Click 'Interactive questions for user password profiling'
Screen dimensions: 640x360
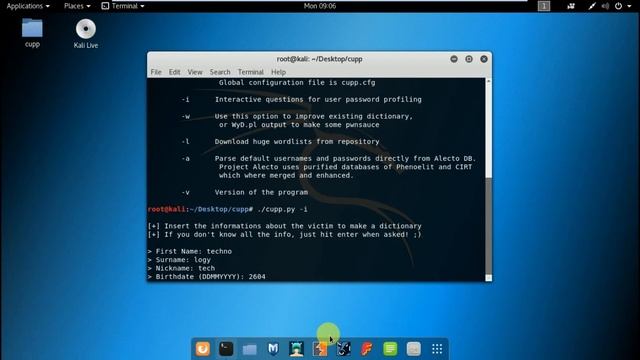pyautogui.click(x=318, y=100)
